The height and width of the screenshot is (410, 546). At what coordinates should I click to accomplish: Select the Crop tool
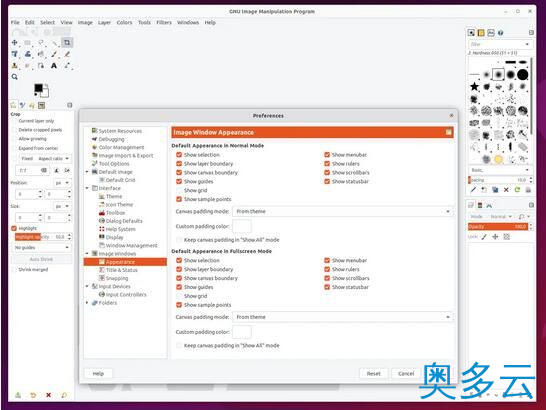tap(67, 42)
